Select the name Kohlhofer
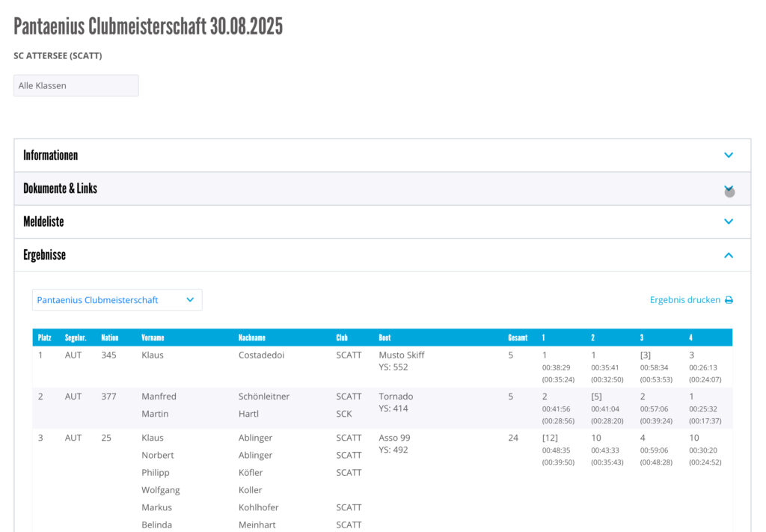This screenshot has height=532, width=766. (x=258, y=507)
